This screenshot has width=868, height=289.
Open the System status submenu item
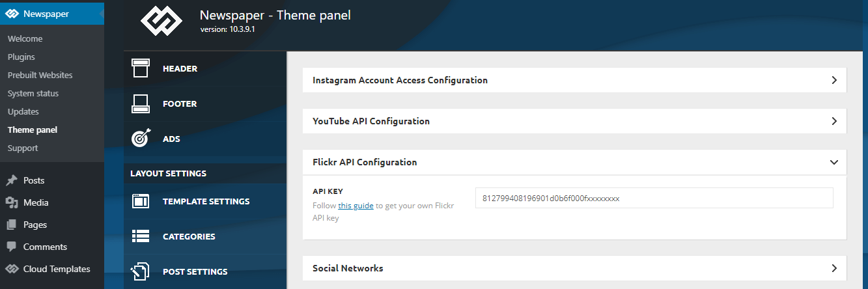[33, 93]
